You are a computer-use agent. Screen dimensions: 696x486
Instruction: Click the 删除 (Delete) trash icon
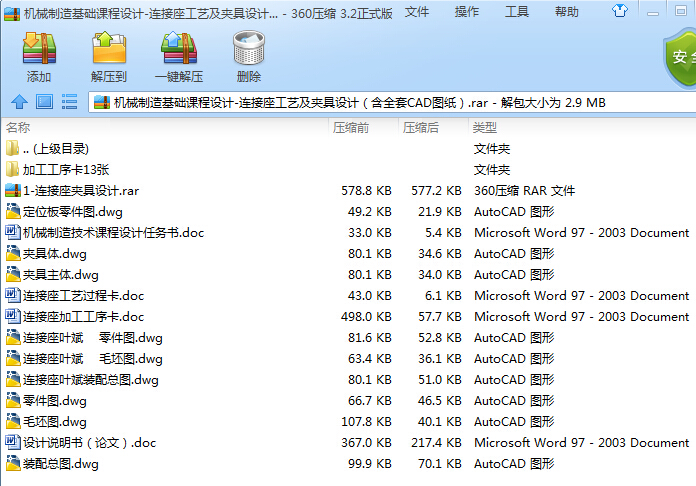(249, 48)
